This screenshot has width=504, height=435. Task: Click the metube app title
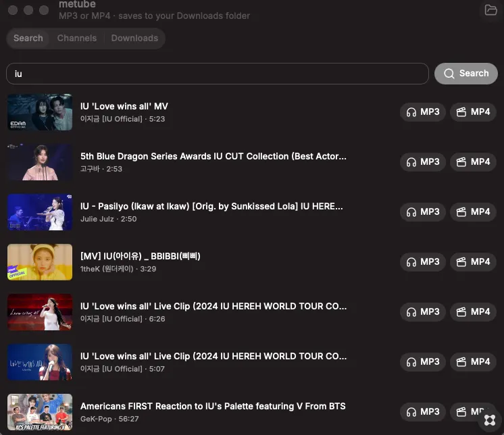point(77,4)
